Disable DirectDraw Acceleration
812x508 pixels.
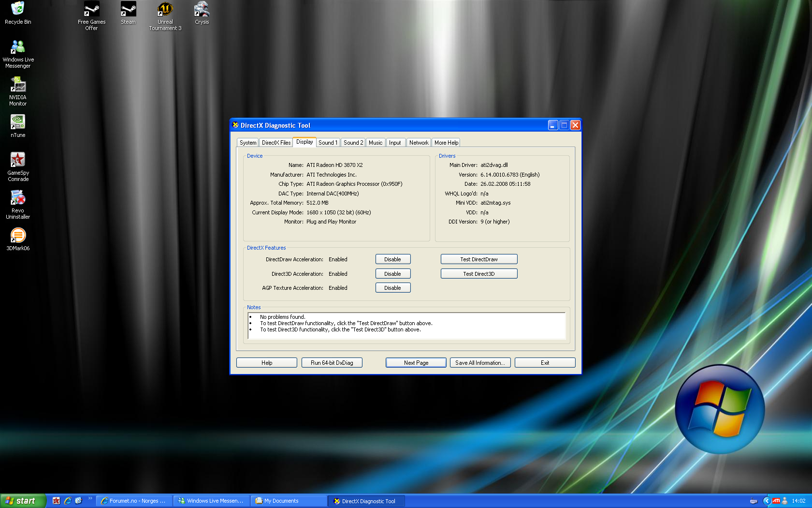pos(392,259)
